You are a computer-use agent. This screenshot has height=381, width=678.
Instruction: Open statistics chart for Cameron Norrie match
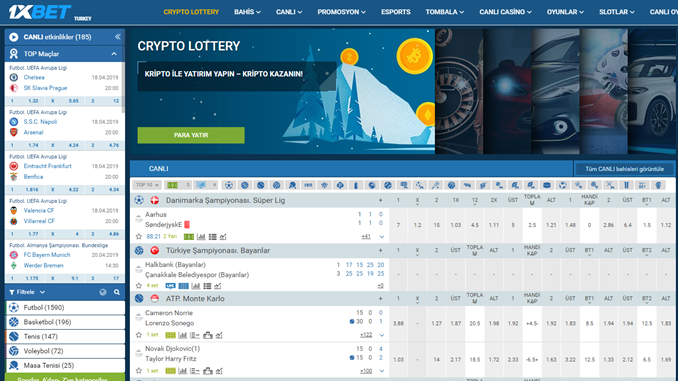click(x=182, y=335)
